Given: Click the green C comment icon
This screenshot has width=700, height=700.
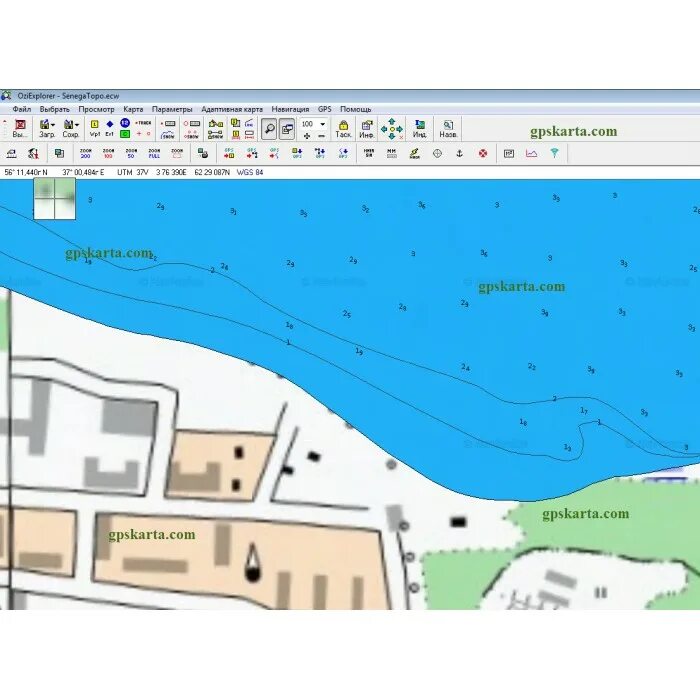Looking at the screenshot, I should click(x=125, y=134).
